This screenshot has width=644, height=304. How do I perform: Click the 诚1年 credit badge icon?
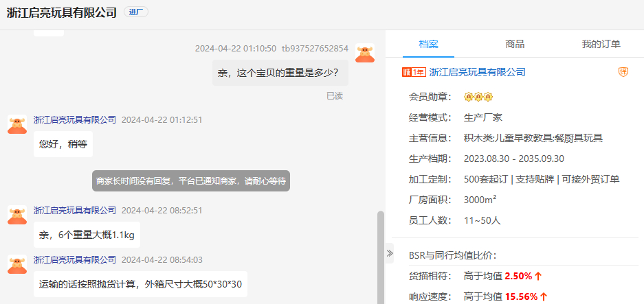pos(414,72)
